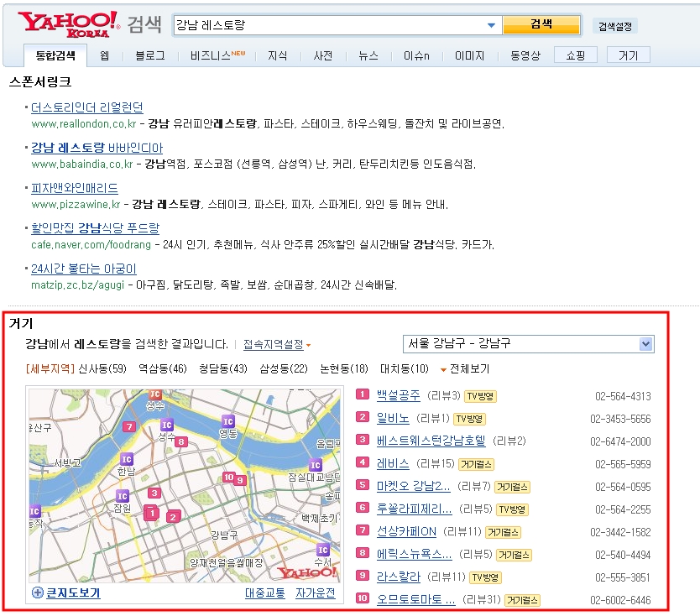Click the 거기 tab button
700x616 pixels.
(x=628, y=55)
